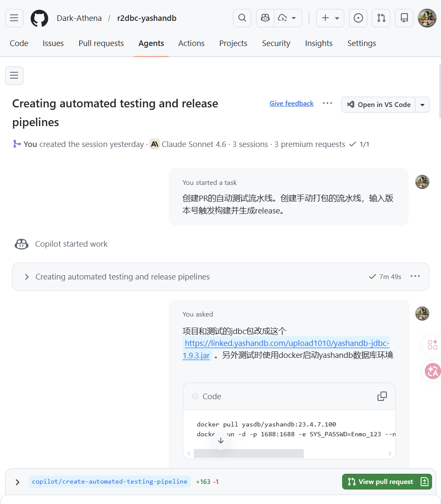Open the issues circle-dot icon
The height and width of the screenshot is (504, 441).
(358, 18)
